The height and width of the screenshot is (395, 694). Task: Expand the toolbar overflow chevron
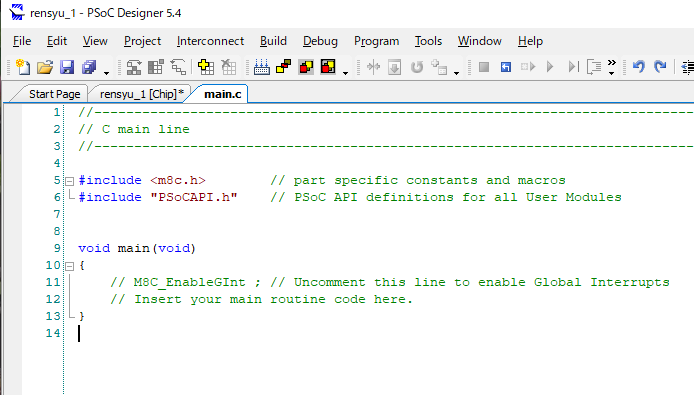(x=612, y=66)
